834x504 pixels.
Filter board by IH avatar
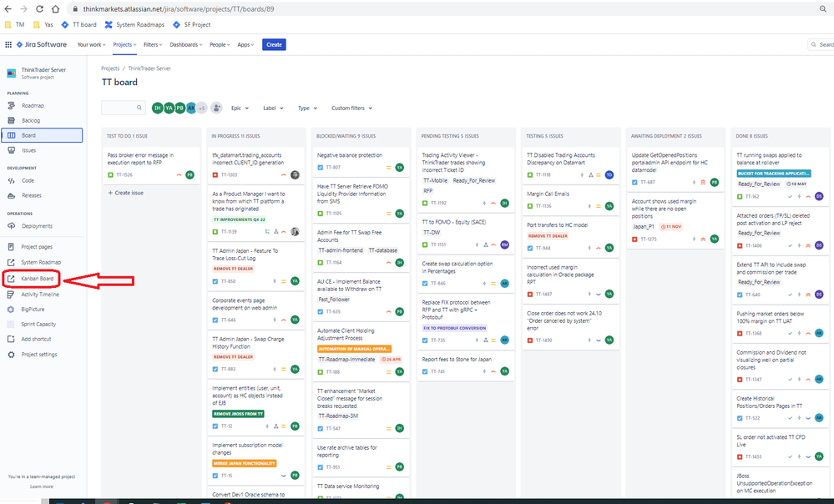(x=158, y=108)
